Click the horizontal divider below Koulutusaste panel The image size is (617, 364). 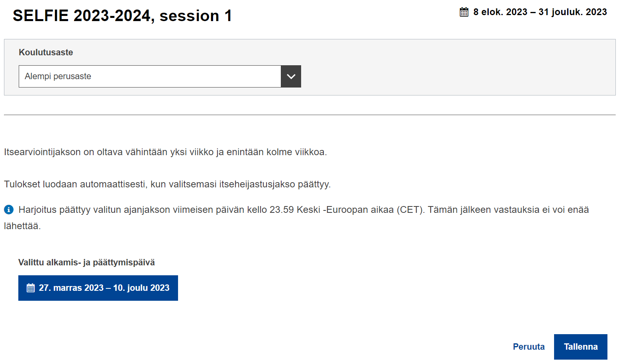[310, 115]
